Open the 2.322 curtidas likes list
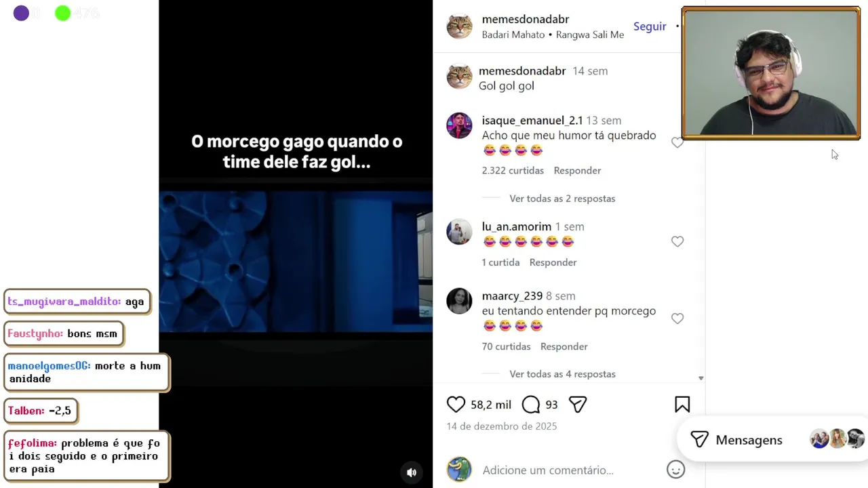 point(513,171)
